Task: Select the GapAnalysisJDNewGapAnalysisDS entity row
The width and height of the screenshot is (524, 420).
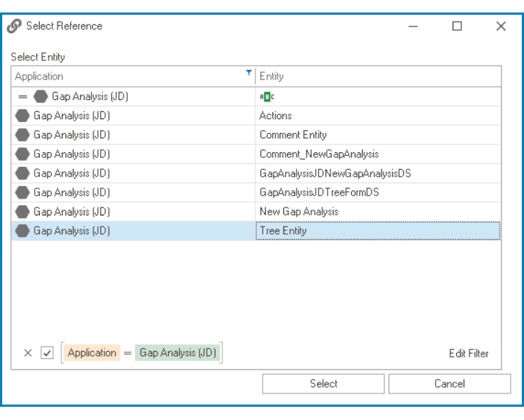Action: 333,174
